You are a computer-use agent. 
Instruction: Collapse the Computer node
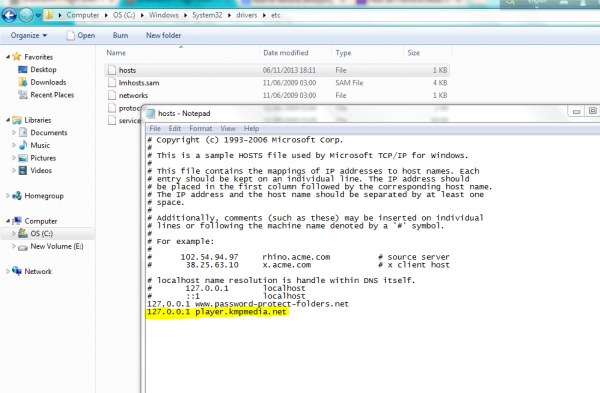(x=8, y=221)
